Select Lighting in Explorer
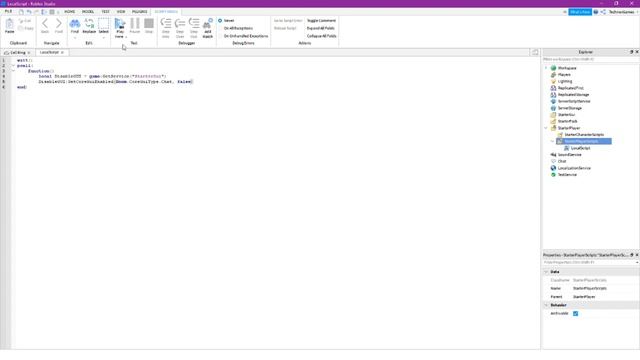Viewport: 640px width, 360px height. [x=564, y=81]
